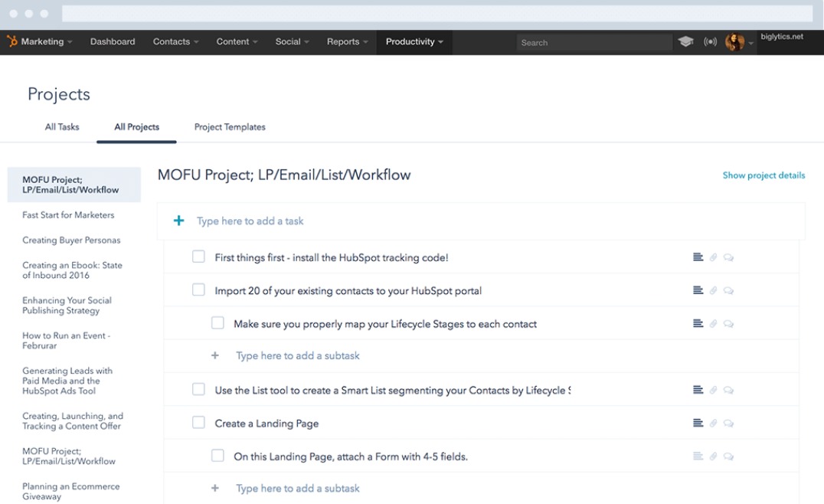Mark the Form with 4-5 fields subtask done
Image resolution: width=824 pixels, height=504 pixels.
(217, 456)
